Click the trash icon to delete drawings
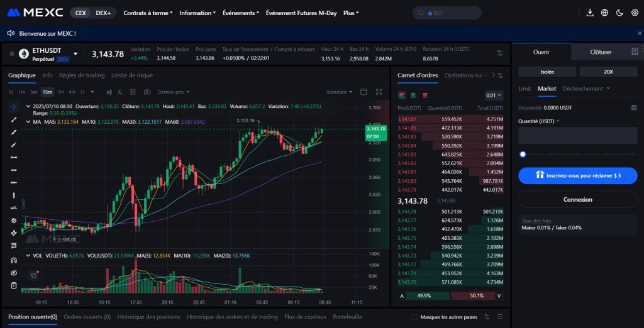The width and height of the screenshot is (644, 328). point(13,285)
